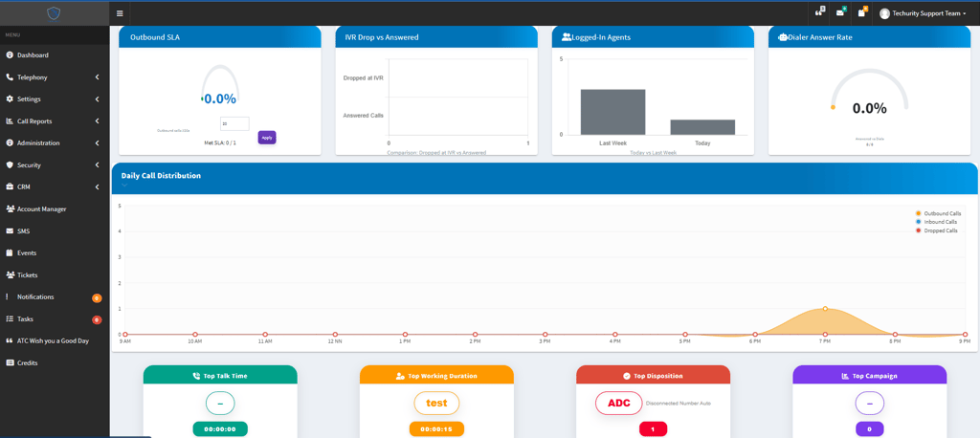980x438 pixels.
Task: Open ATC Wish you a Good Day
Action: [x=55, y=340]
